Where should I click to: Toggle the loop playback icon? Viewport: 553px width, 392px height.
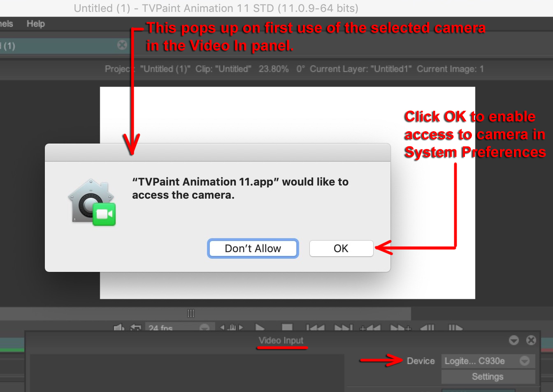point(136,328)
